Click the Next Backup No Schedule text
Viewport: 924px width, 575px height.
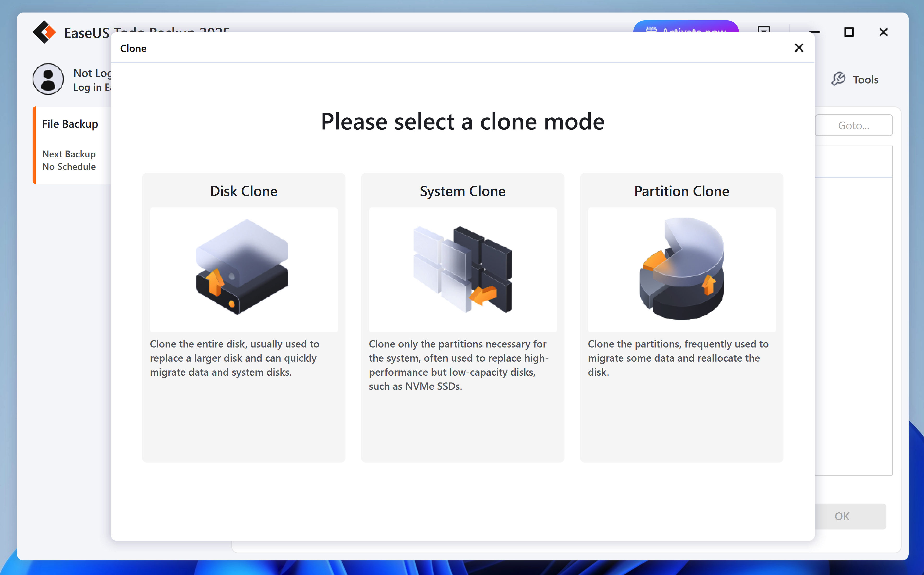coord(69,160)
